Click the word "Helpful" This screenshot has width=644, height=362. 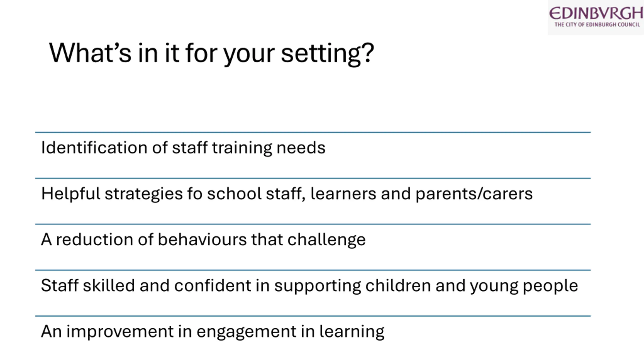point(71,194)
